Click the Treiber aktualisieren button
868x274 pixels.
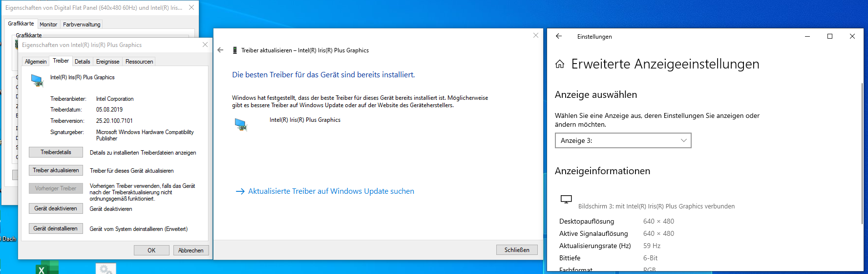(x=56, y=170)
